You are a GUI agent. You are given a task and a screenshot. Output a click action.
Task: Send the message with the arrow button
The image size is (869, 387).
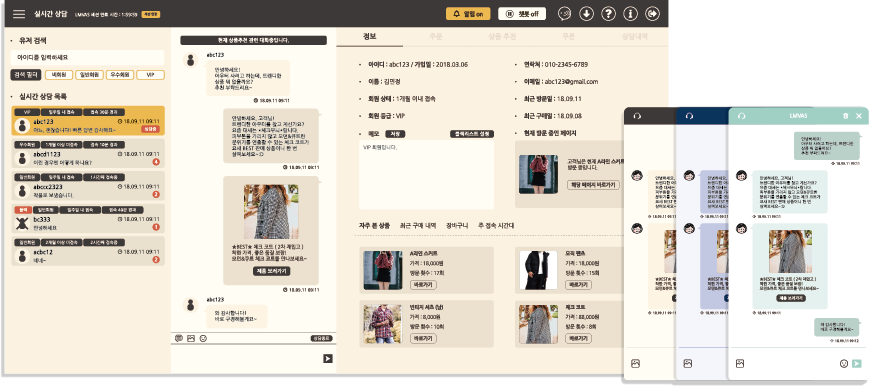[x=328, y=359]
